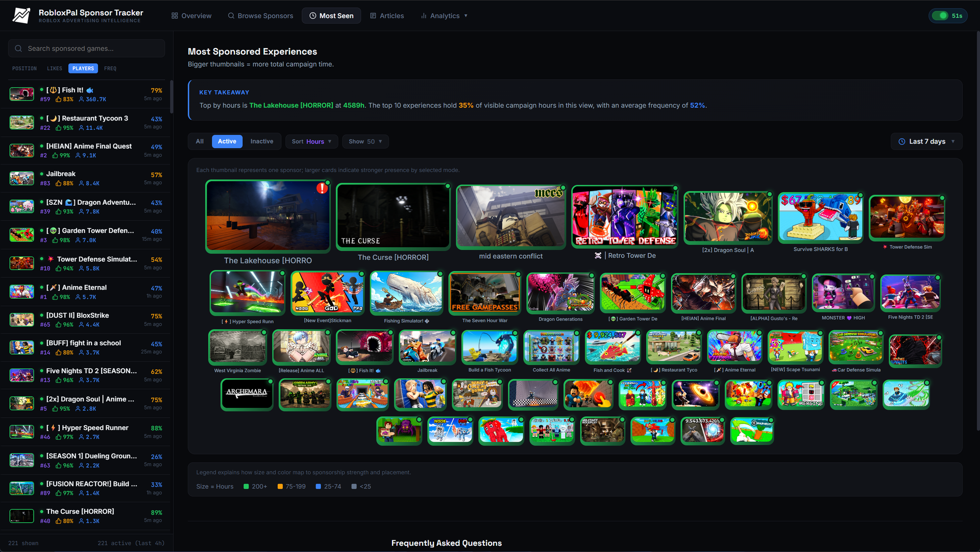Image resolution: width=980 pixels, height=552 pixels.
Task: Sort sidebar list by LIKES
Action: click(x=55, y=68)
